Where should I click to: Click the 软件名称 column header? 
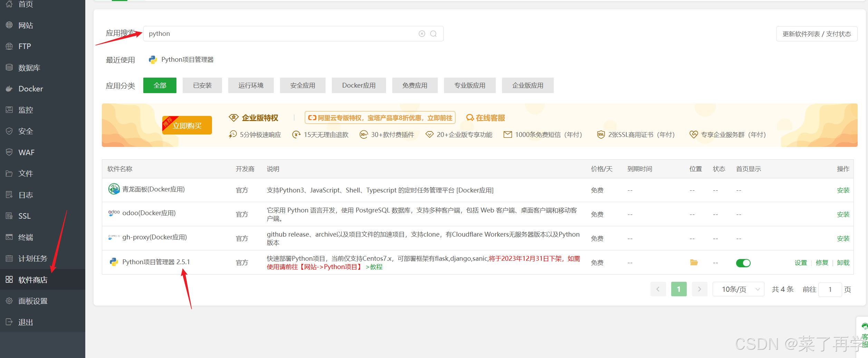(x=120, y=169)
